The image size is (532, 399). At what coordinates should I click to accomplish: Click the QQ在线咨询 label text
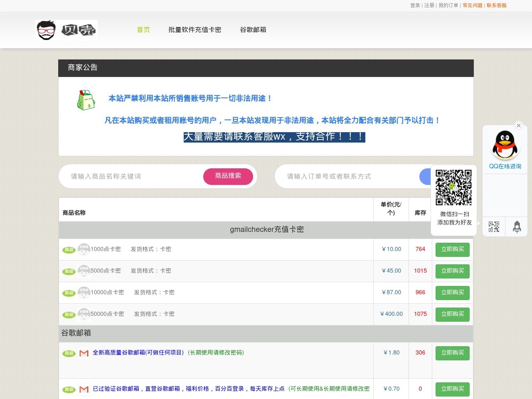point(505,166)
